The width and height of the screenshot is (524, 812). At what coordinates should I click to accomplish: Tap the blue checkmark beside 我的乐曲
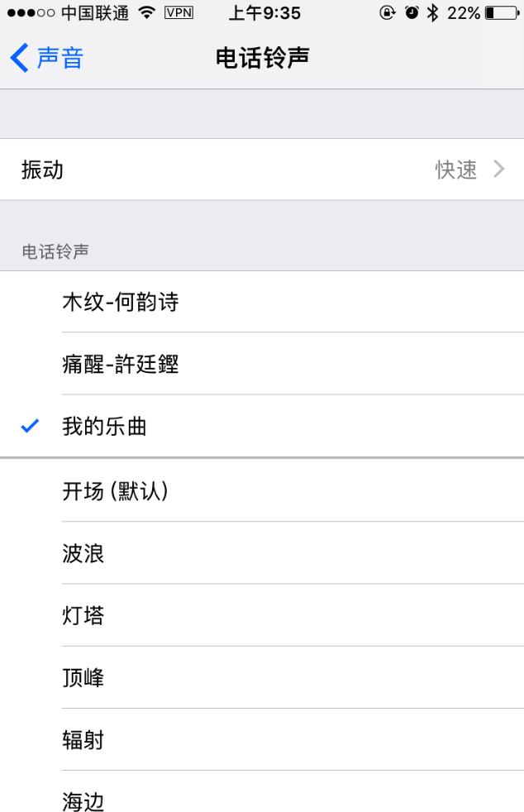(30, 426)
